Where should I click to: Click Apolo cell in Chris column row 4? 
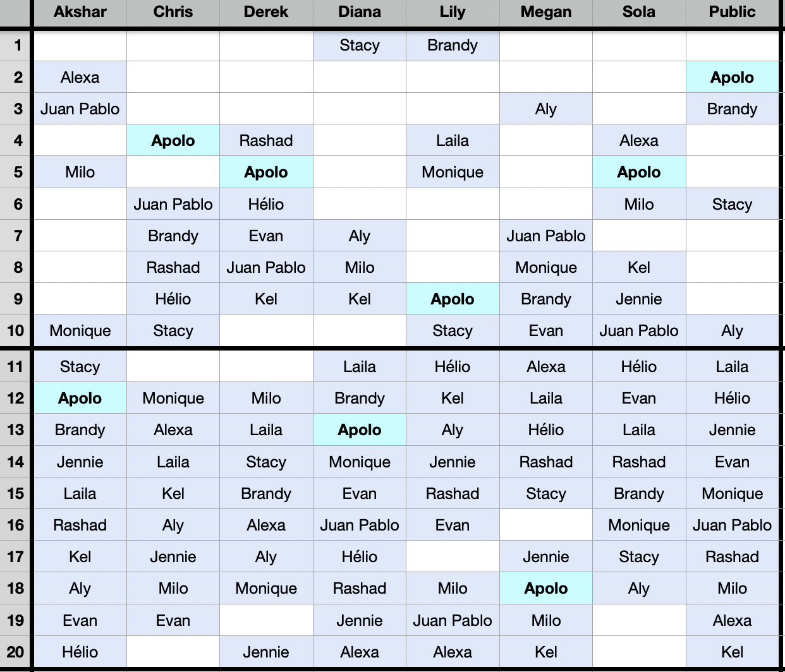tap(173, 140)
